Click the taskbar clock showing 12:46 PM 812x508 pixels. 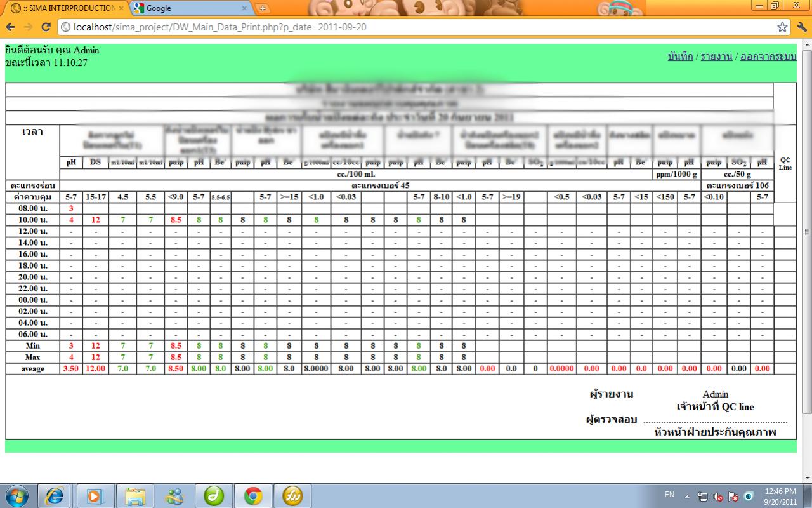(x=780, y=496)
